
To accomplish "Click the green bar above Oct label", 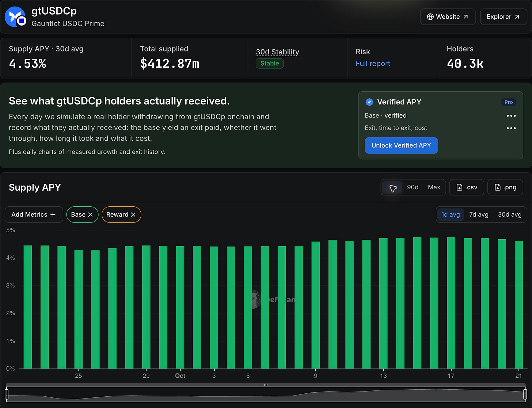I will pyautogui.click(x=180, y=307).
